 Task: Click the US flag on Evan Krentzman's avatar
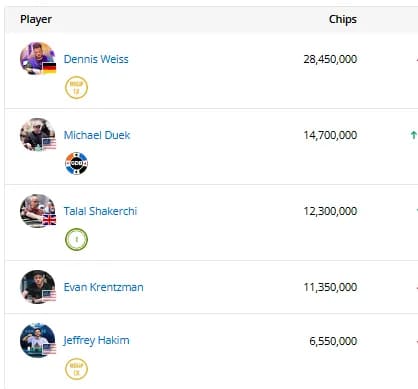[49, 296]
